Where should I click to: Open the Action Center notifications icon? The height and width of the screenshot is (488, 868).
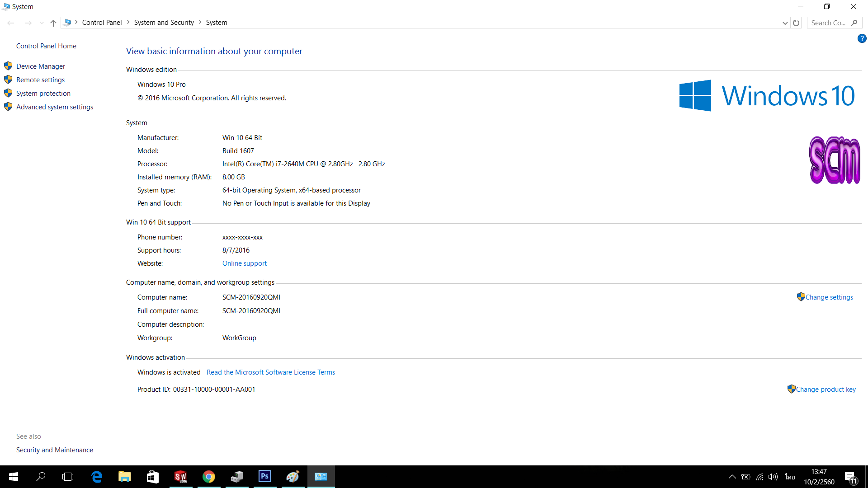coord(850,477)
